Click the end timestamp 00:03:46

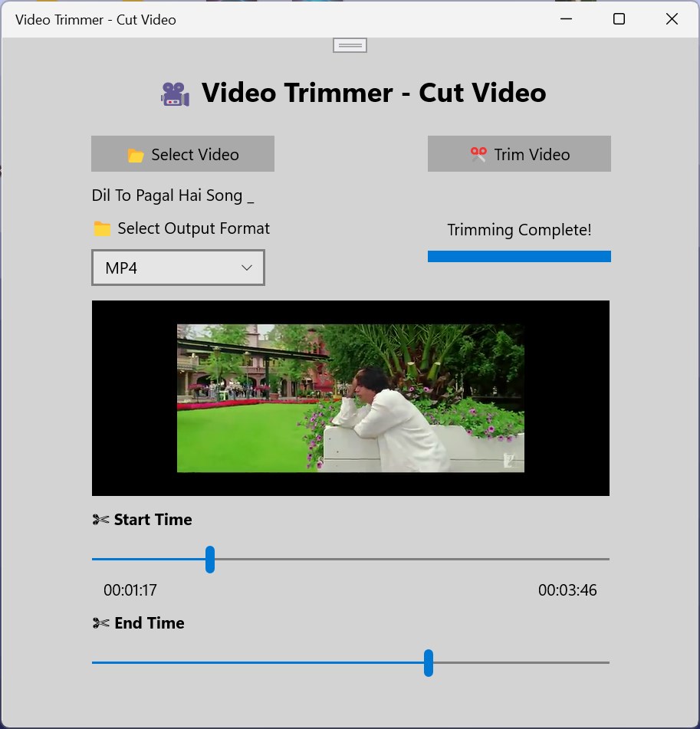click(x=567, y=590)
